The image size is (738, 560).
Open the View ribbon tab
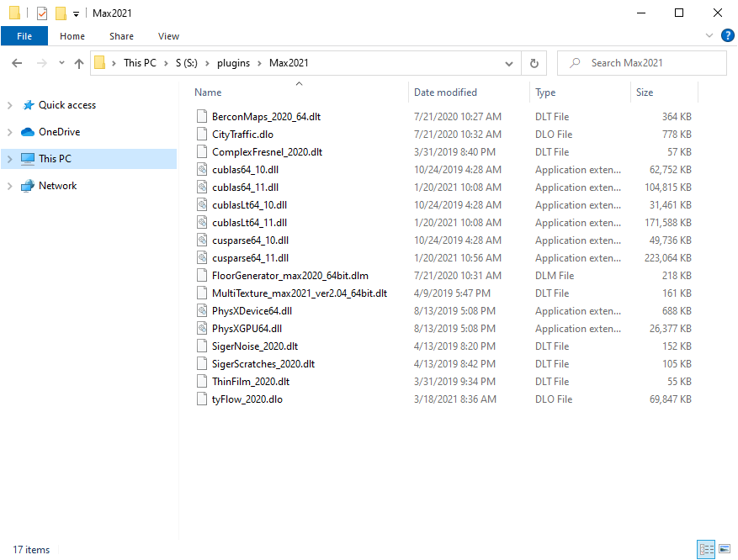(x=168, y=36)
